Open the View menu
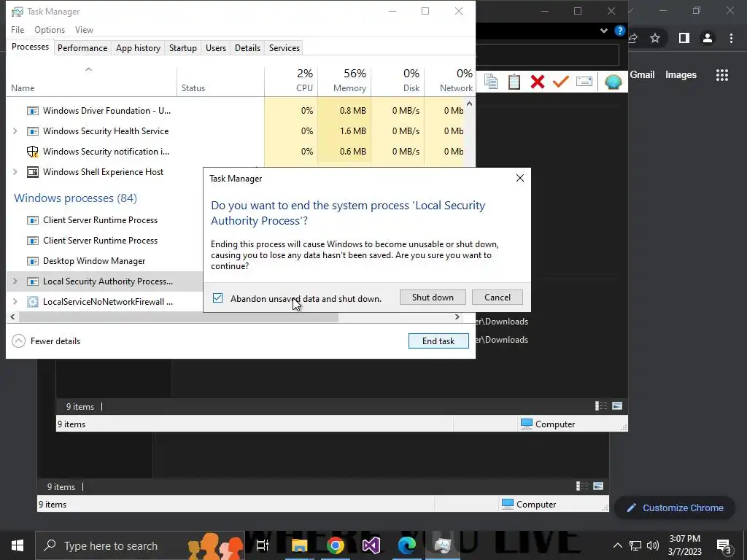 84,29
